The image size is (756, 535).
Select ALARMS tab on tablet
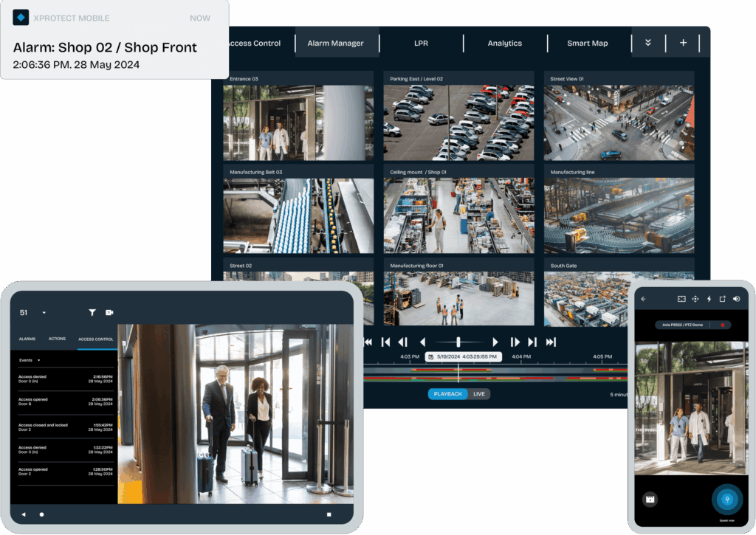tap(27, 339)
